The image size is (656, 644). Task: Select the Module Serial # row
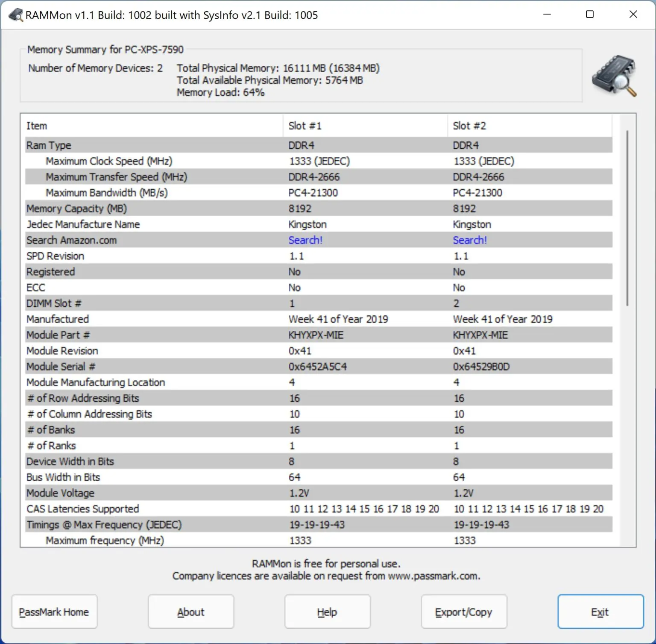coord(61,367)
